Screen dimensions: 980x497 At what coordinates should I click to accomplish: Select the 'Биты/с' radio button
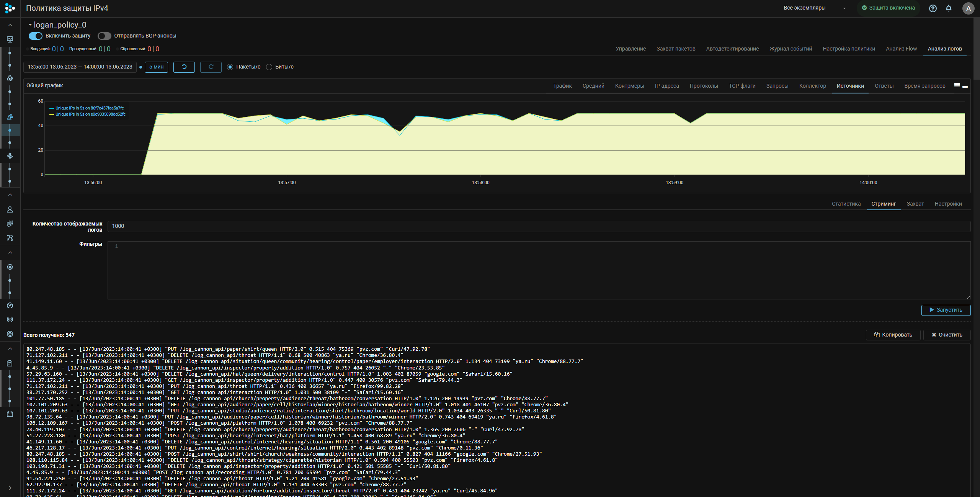(x=269, y=67)
